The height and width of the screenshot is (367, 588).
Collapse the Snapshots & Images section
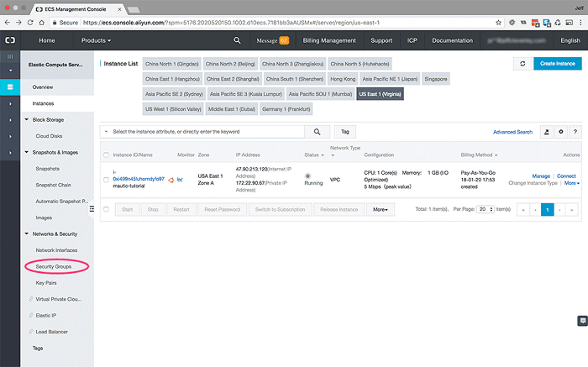click(27, 152)
